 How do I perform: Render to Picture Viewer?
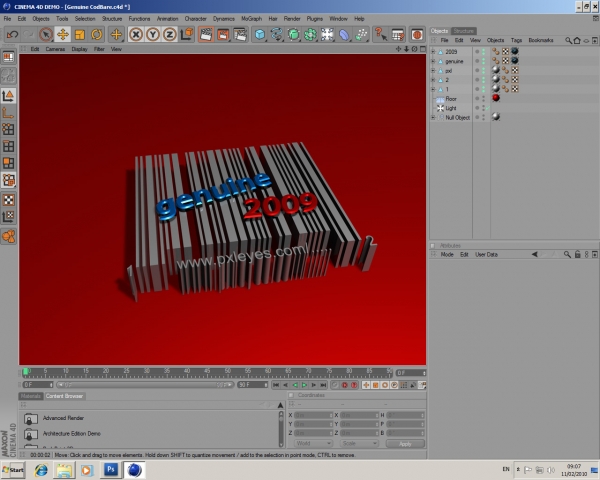point(223,35)
